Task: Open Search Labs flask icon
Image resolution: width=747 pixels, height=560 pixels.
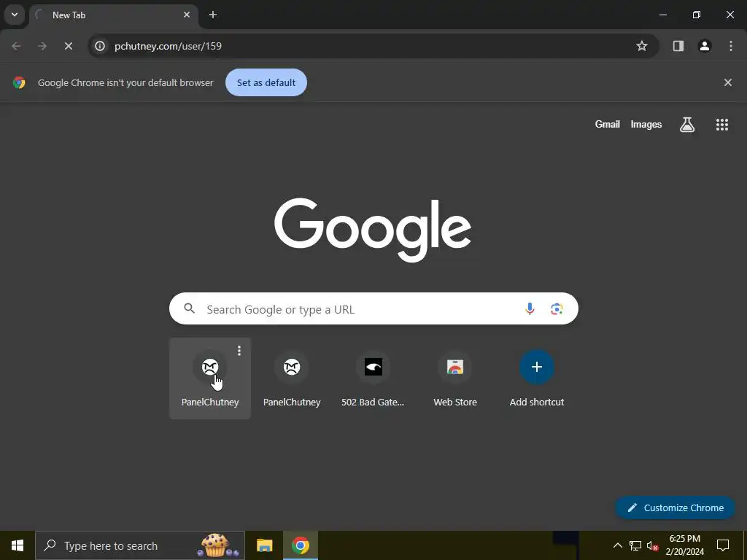Action: point(687,124)
